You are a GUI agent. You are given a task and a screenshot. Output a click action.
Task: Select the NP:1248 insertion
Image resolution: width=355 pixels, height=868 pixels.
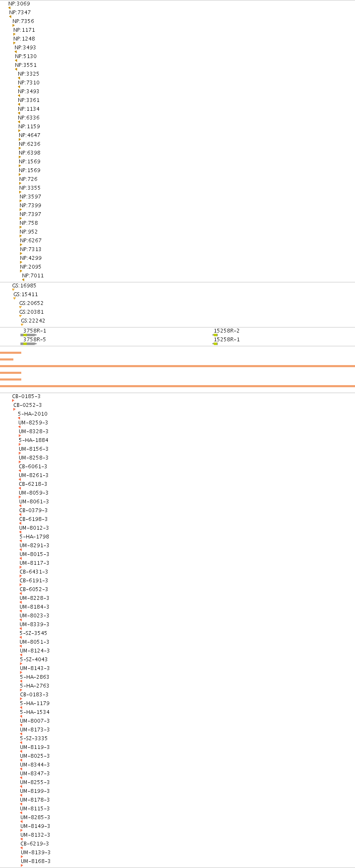click(24, 39)
